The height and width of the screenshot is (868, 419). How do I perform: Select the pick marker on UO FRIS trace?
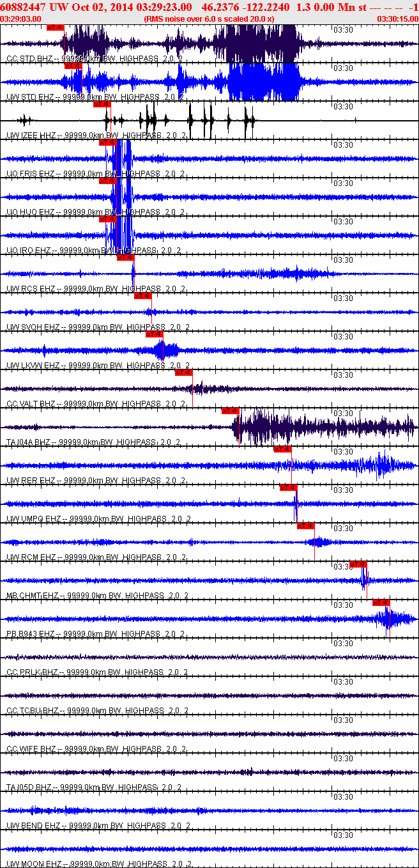coord(108,143)
